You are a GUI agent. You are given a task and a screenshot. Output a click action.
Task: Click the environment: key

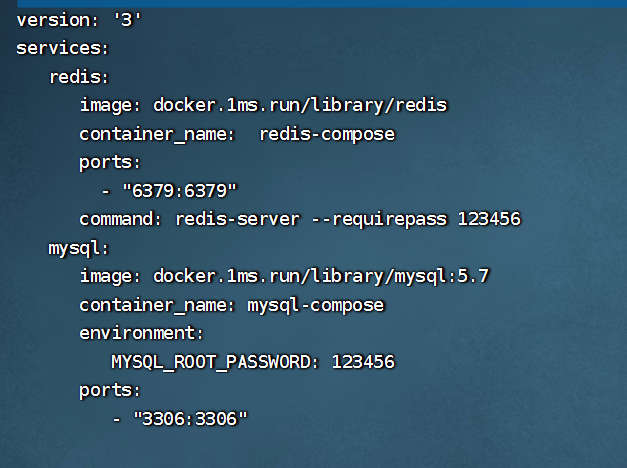point(142,333)
